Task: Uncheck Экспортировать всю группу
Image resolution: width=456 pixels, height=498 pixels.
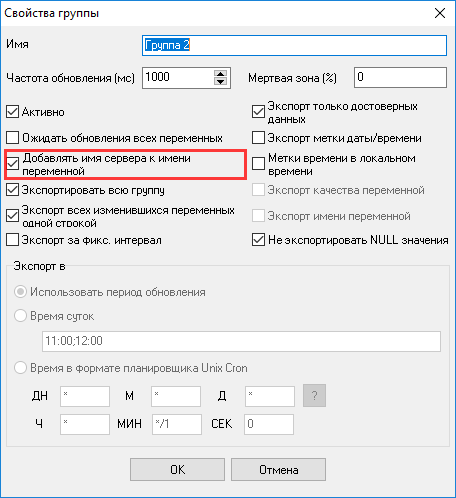Action: tap(12, 190)
